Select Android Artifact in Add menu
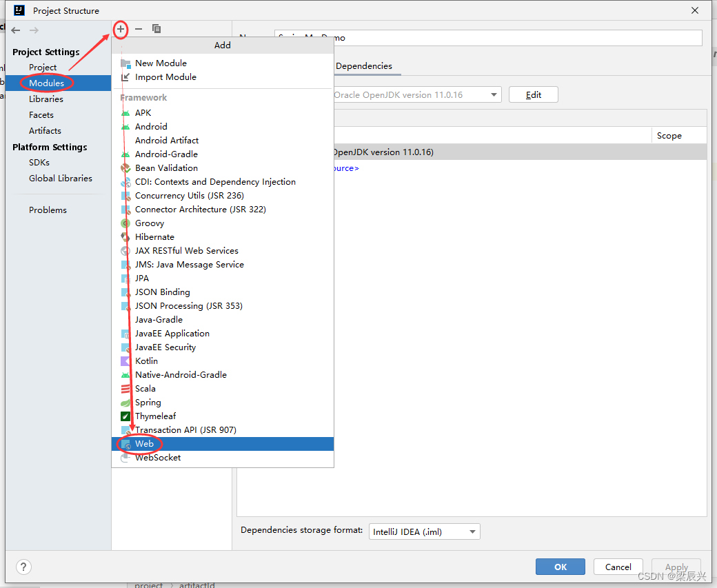717x588 pixels. (223, 141)
